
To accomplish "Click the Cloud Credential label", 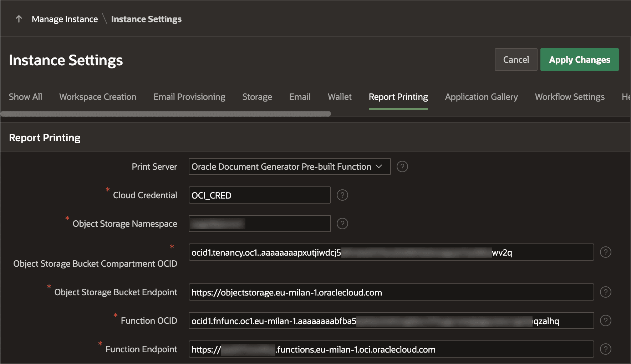I will 145,195.
